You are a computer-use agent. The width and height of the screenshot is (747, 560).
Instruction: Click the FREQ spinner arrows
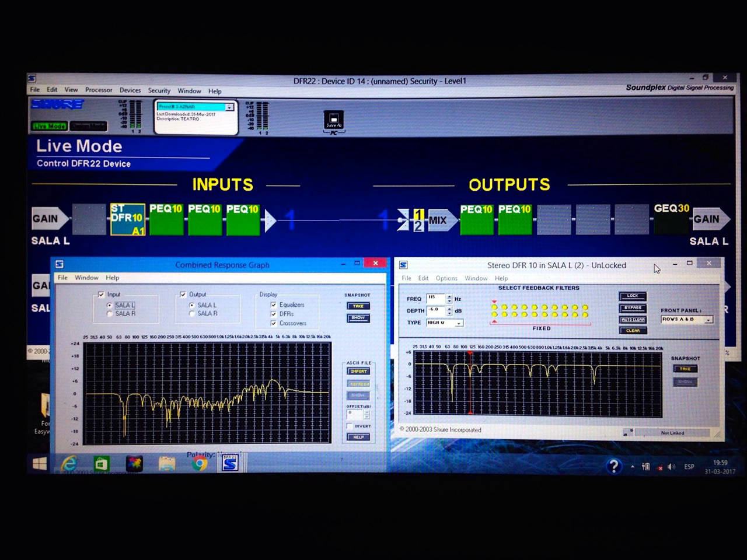[449, 298]
